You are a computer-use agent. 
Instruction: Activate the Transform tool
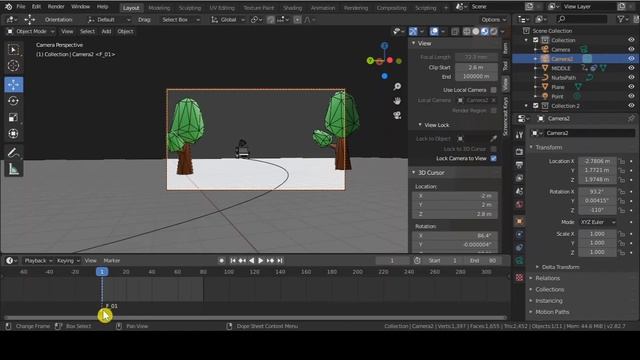click(13, 134)
